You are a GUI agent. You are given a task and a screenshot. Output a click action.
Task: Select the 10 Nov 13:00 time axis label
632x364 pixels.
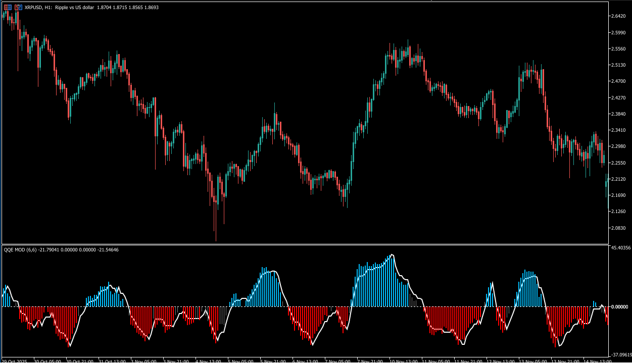tap(404, 361)
